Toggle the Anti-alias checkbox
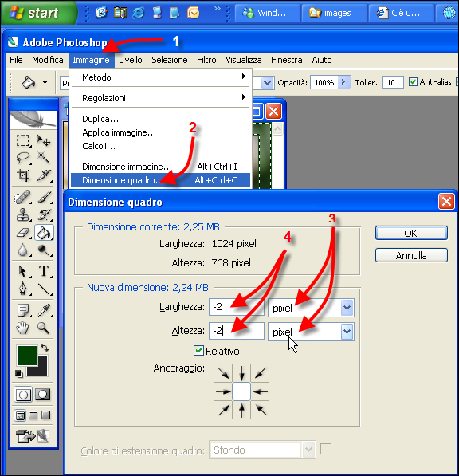The image size is (459, 476). coord(413,81)
